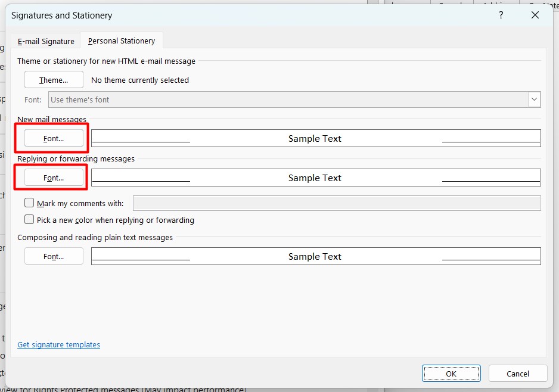Select the Personal Stationery tab
Viewport: 559px width, 392px height.
pos(122,41)
